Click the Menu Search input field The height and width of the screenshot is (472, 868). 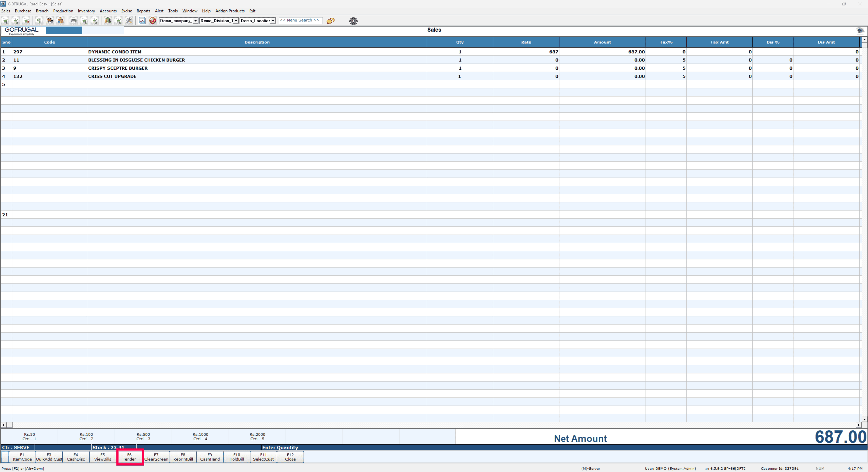click(300, 21)
